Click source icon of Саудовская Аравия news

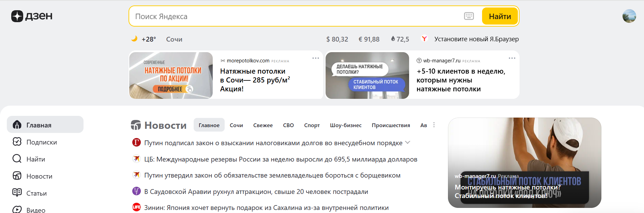click(136, 191)
